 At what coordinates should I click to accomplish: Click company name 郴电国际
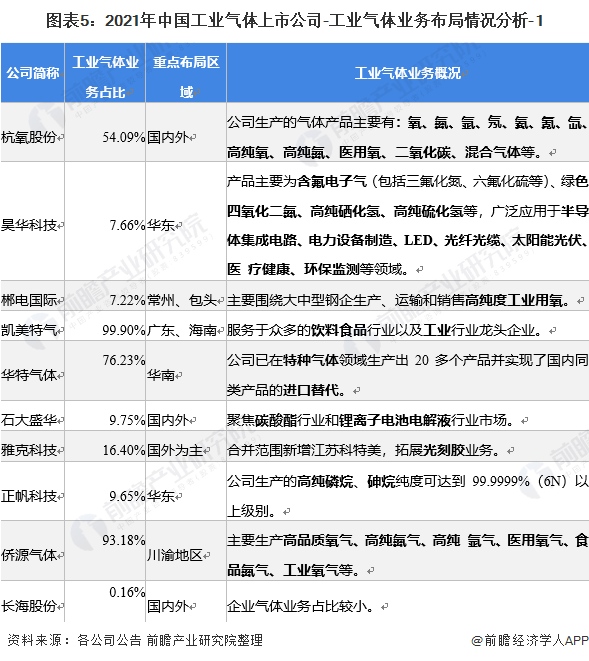click(29, 300)
